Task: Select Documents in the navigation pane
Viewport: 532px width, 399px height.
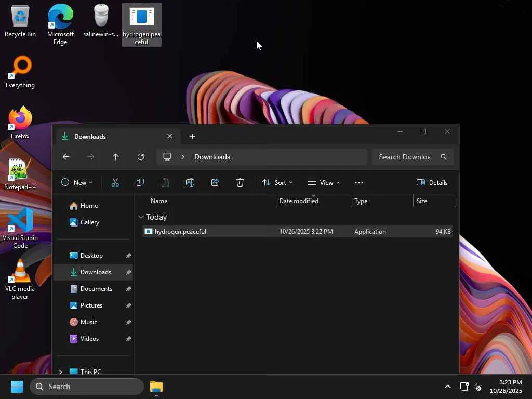Action: (96, 289)
